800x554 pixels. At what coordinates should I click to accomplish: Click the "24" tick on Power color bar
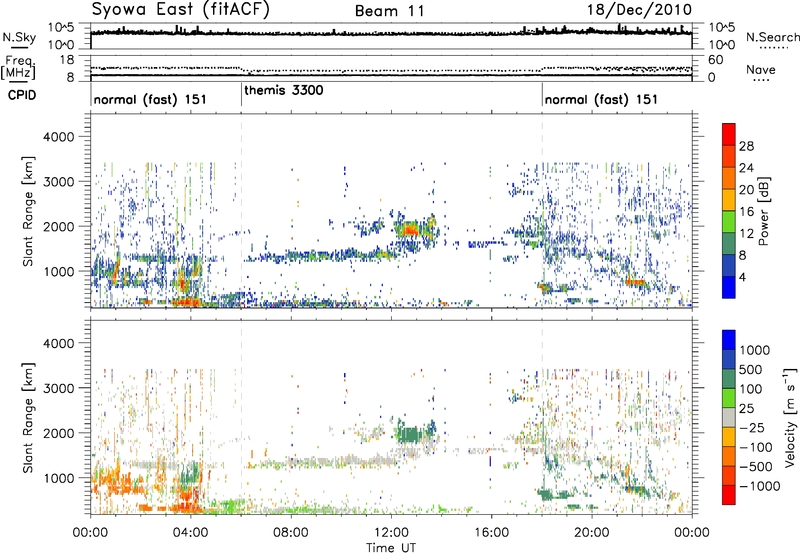[x=746, y=168]
